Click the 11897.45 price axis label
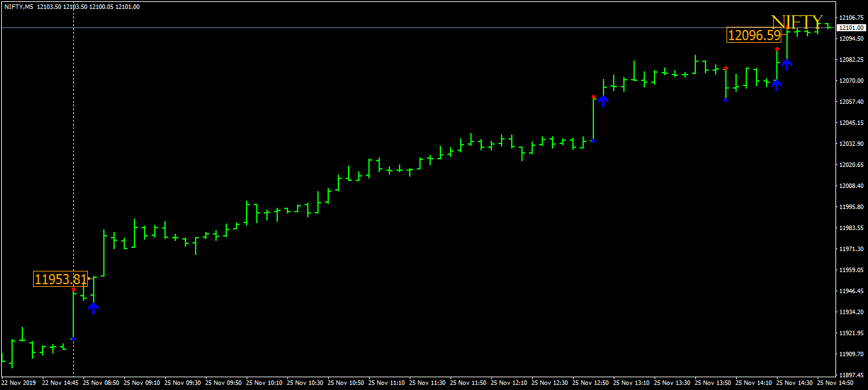This screenshot has width=868, height=390. (852, 375)
